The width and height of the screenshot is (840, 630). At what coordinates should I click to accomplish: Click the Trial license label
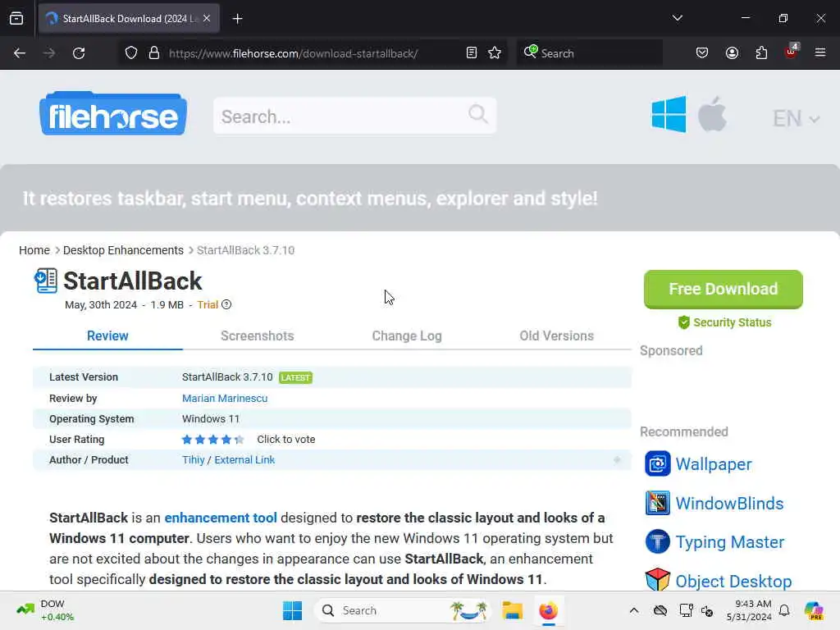click(x=208, y=305)
